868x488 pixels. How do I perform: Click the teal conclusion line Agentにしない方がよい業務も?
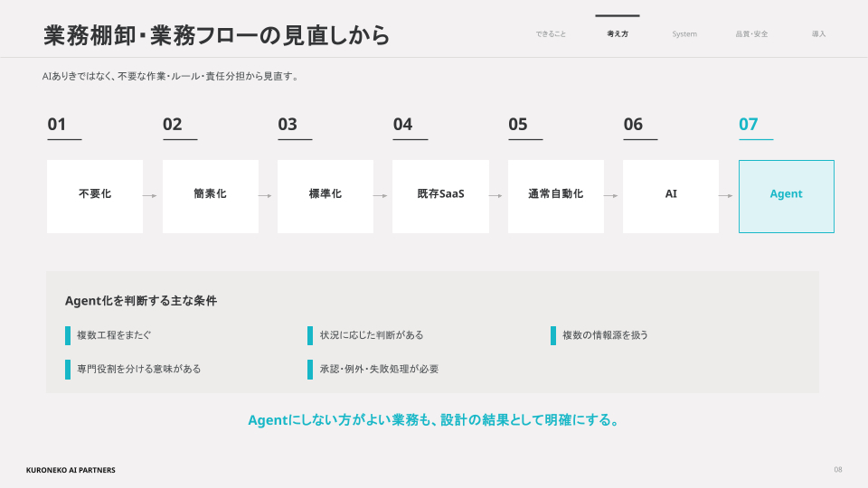pyautogui.click(x=434, y=420)
